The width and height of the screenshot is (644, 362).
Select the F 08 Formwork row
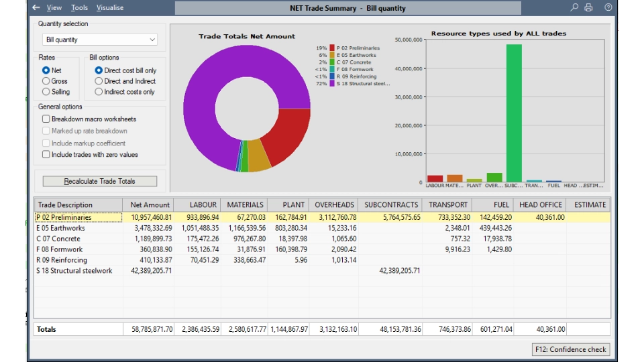click(323, 249)
